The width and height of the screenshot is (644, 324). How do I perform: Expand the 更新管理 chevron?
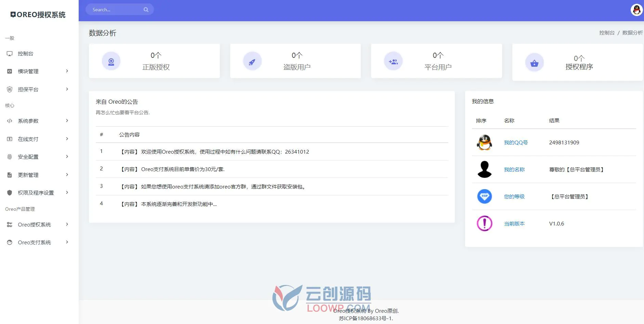(x=67, y=175)
